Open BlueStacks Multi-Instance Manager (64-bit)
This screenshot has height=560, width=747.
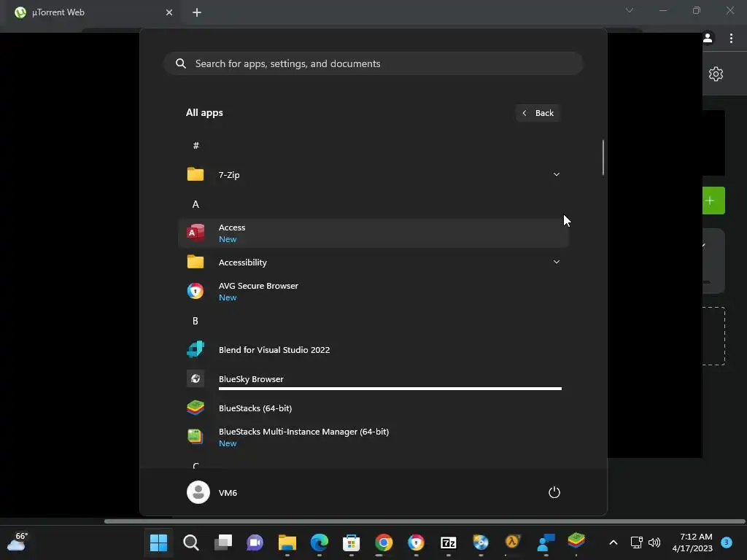[373, 437]
